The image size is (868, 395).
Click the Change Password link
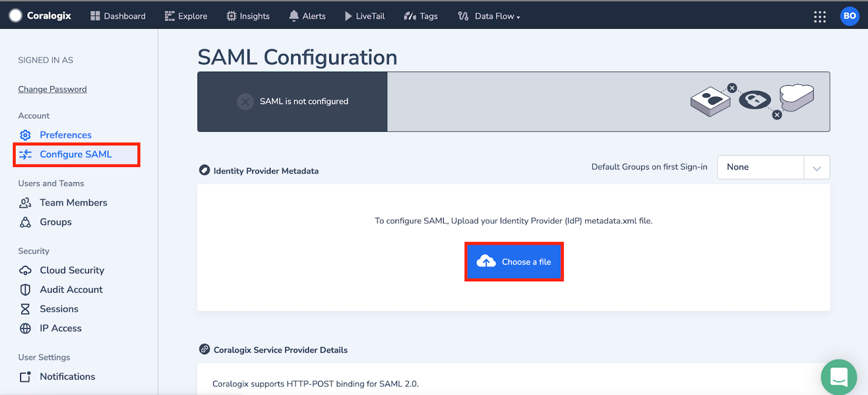click(x=52, y=89)
